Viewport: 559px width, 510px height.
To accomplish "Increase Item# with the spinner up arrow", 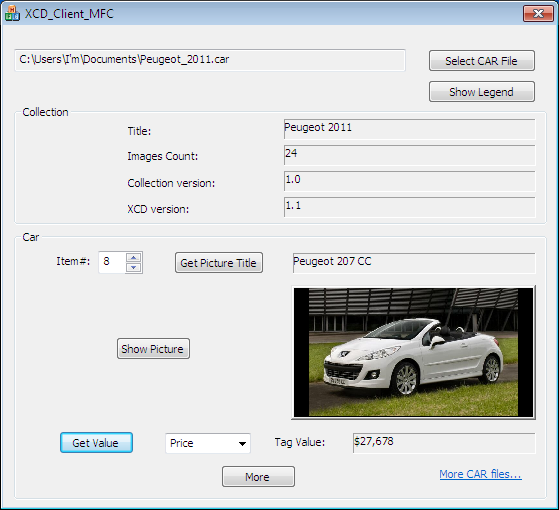I will 134,257.
